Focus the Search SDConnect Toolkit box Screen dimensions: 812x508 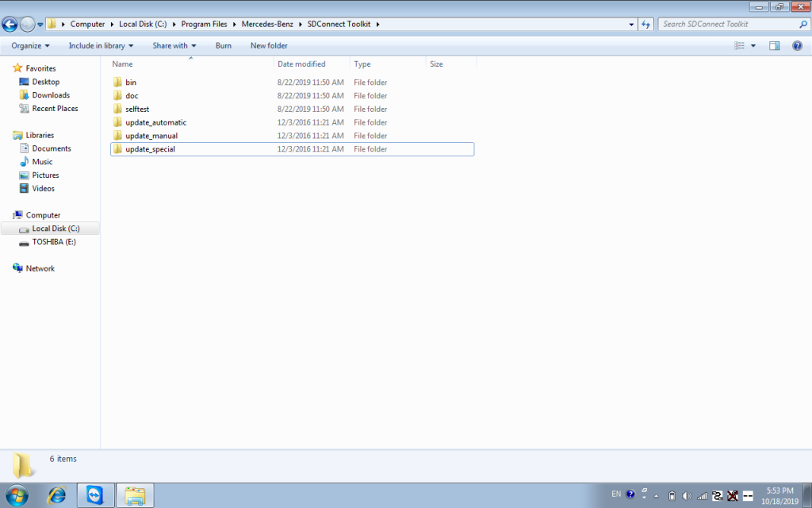730,24
